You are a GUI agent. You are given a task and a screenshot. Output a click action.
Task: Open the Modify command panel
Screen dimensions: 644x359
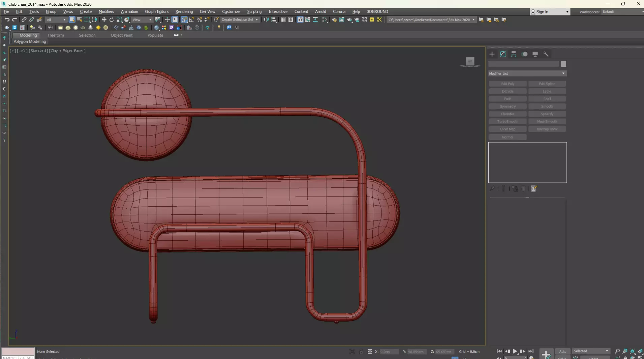coord(503,54)
